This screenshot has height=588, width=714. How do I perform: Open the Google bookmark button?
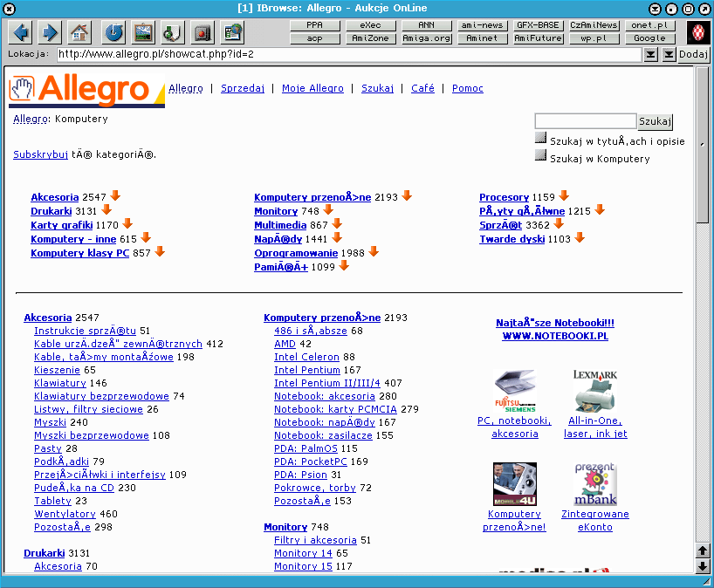649,38
